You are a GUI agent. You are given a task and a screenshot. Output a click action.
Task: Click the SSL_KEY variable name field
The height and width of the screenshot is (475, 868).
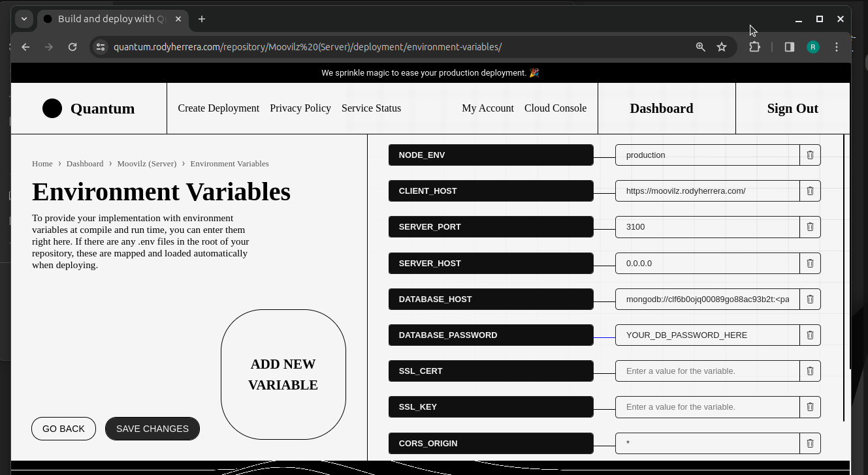coord(490,407)
